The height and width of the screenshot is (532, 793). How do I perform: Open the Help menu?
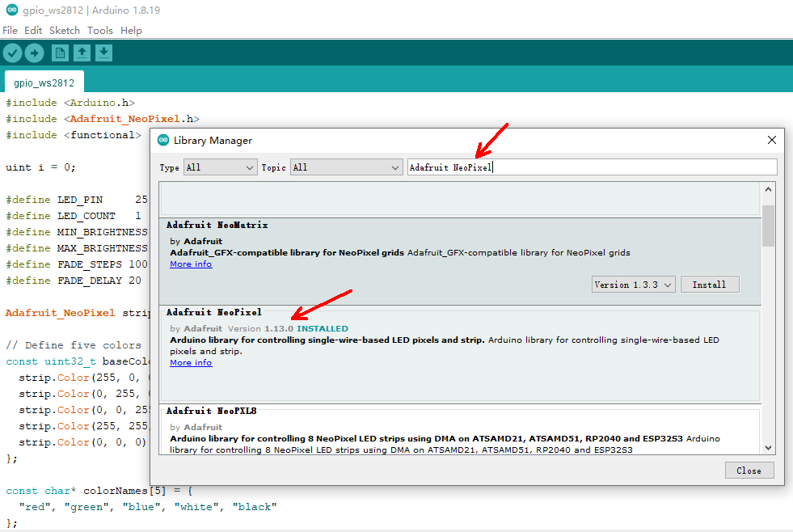point(131,31)
